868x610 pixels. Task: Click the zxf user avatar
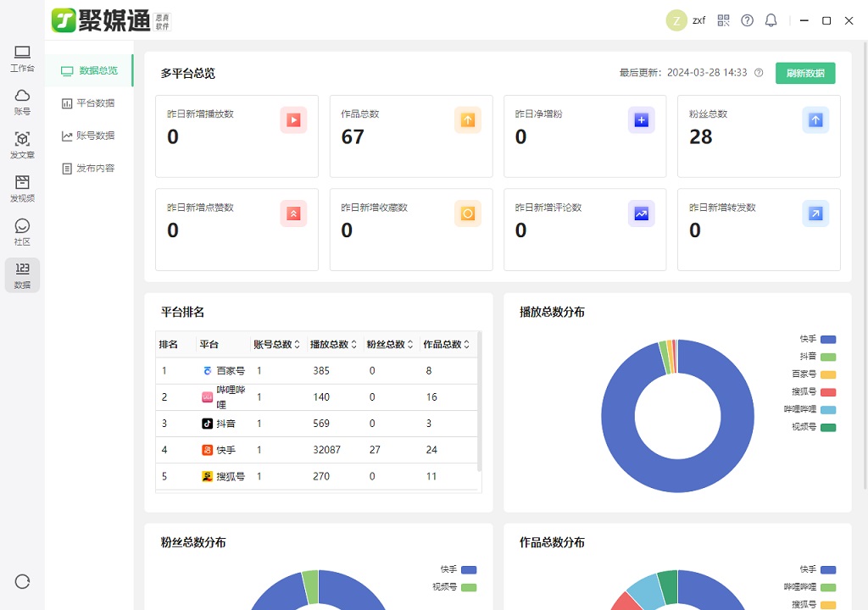678,19
